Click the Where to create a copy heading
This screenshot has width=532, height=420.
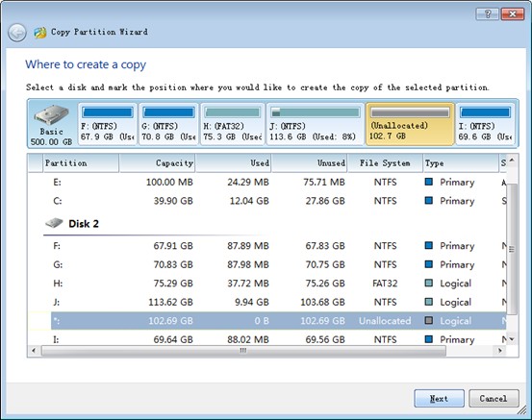86,64
